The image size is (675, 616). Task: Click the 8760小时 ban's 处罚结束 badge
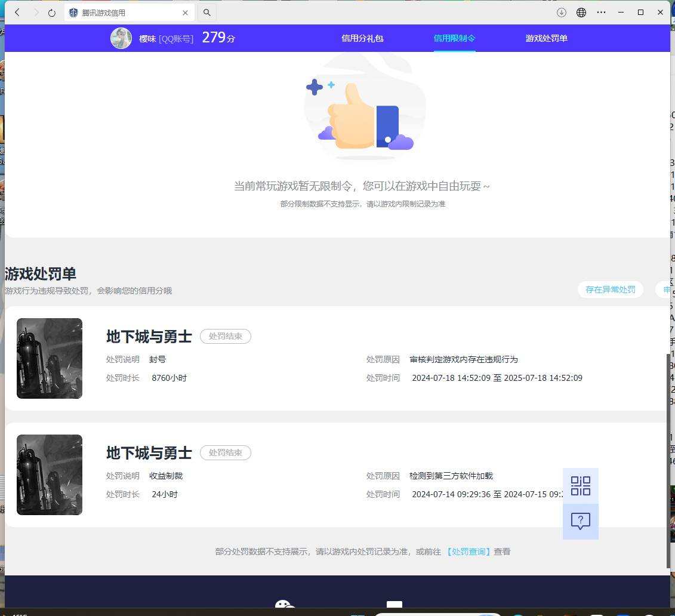(x=226, y=336)
